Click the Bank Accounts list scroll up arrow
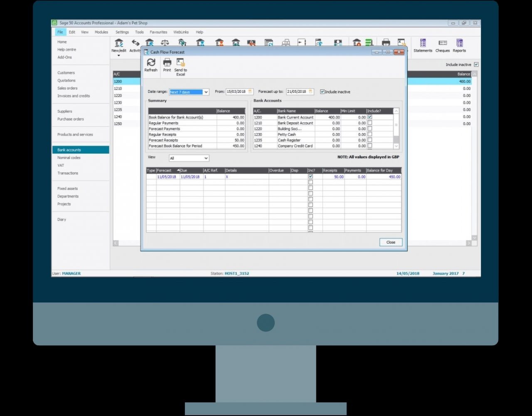The width and height of the screenshot is (532, 416). coord(396,111)
